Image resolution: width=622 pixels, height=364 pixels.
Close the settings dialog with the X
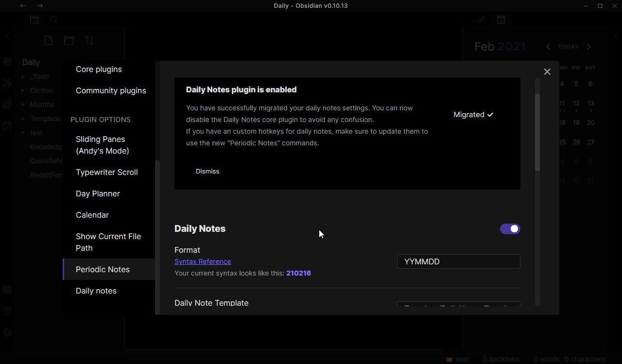[547, 71]
